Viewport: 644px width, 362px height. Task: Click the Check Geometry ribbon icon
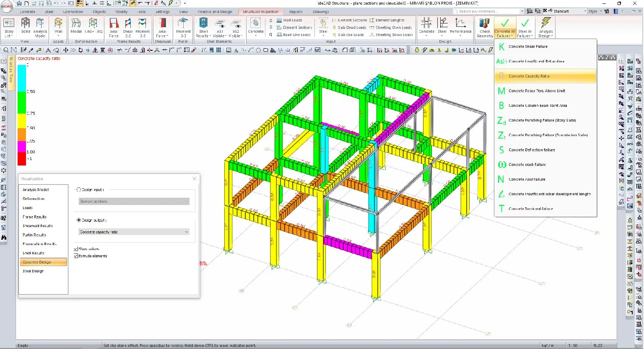pyautogui.click(x=485, y=28)
